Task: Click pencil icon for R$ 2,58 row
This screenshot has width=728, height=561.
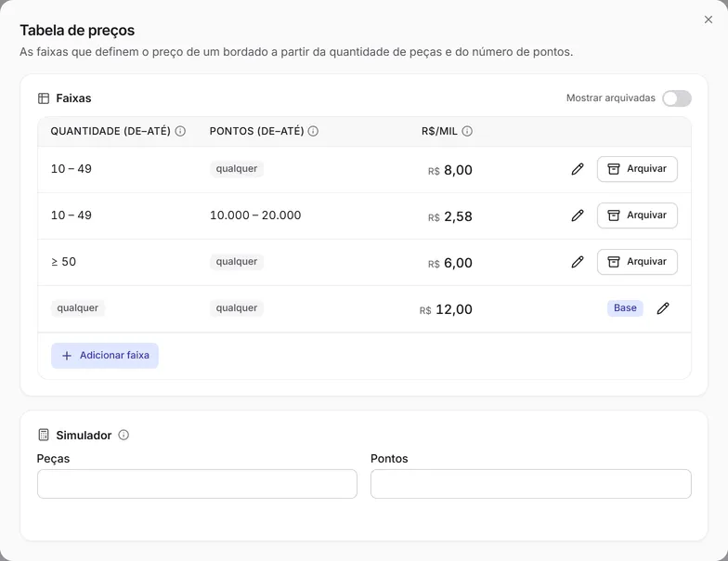Action: 578,215
